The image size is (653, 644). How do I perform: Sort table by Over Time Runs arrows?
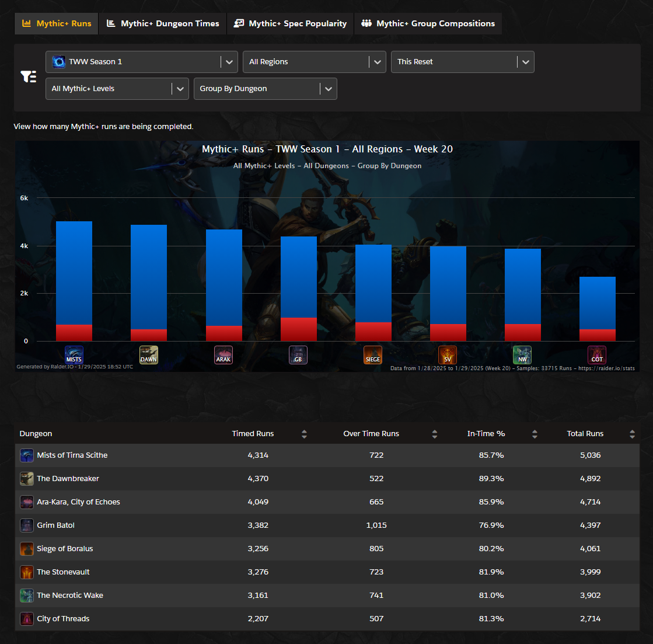(434, 434)
